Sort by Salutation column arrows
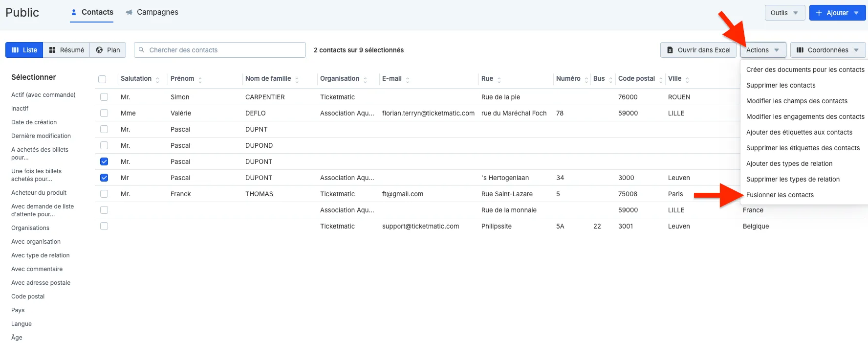The height and width of the screenshot is (344, 868). coord(157,79)
